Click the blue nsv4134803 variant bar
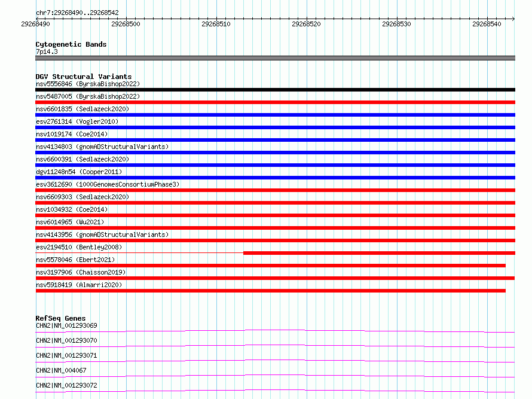This screenshot has width=532, height=399. (275, 153)
